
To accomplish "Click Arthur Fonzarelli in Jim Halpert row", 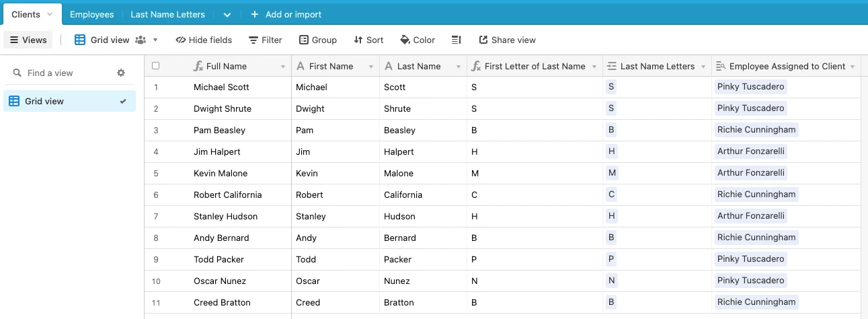I will pyautogui.click(x=751, y=151).
